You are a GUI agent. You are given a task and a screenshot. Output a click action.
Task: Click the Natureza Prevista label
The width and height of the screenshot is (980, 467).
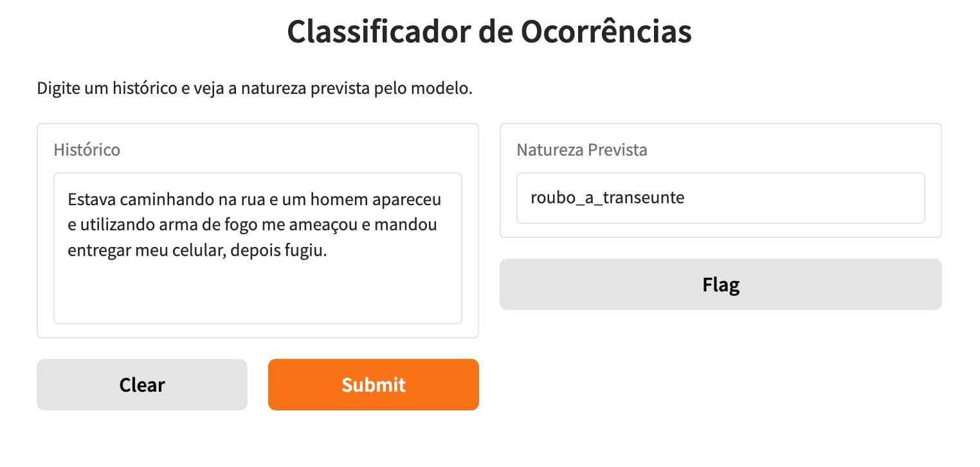coord(581,150)
